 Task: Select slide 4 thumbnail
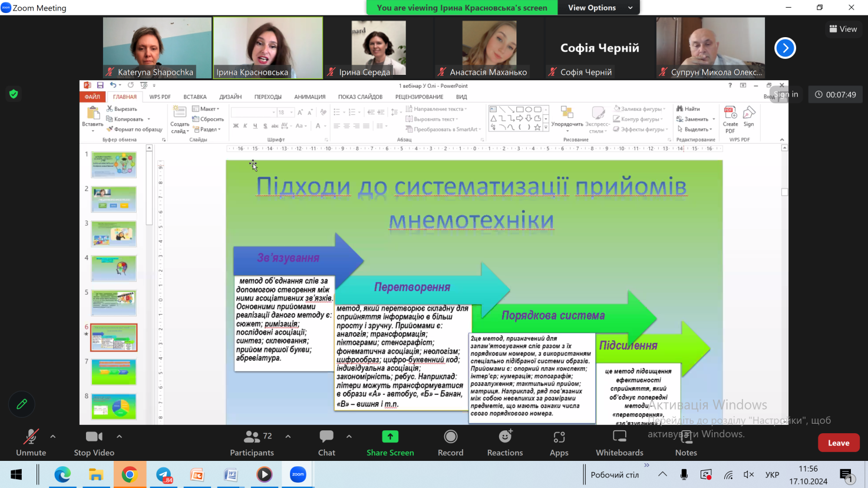coord(114,268)
